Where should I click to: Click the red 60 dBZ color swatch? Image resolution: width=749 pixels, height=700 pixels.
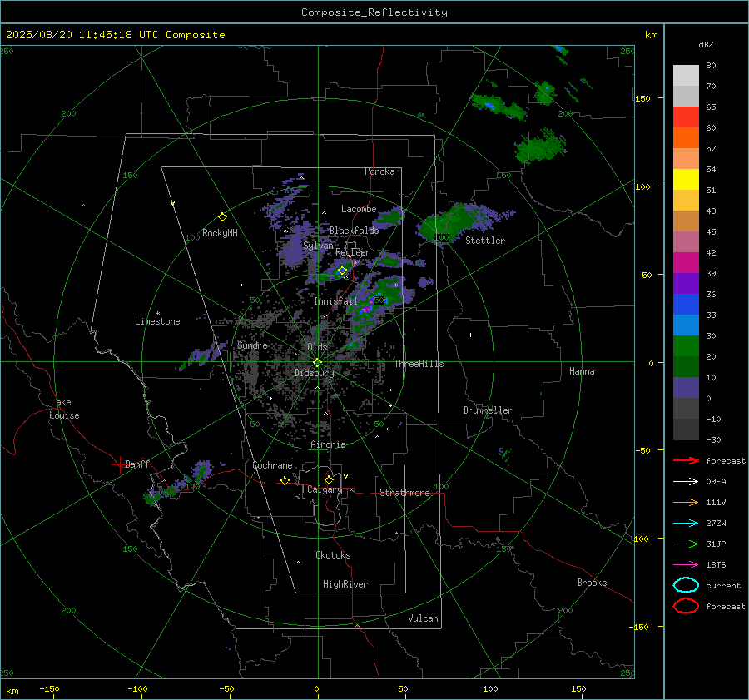point(686,117)
